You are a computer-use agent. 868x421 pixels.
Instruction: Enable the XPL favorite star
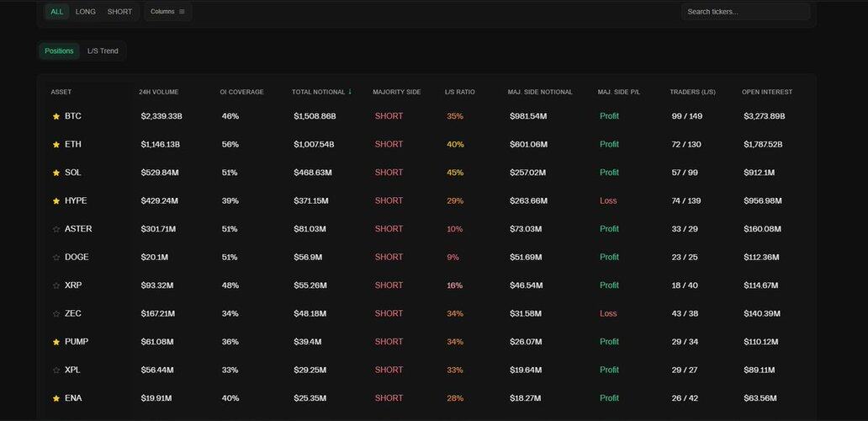click(x=56, y=370)
